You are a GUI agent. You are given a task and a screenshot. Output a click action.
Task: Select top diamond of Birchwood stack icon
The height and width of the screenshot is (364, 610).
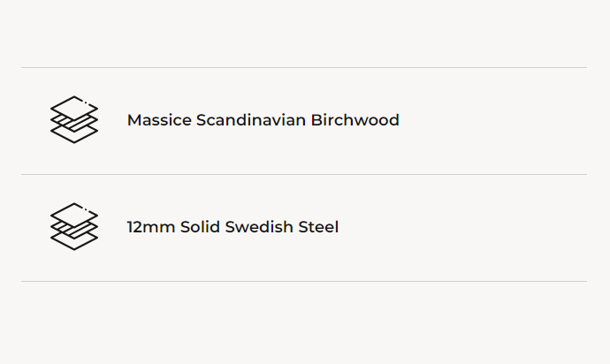pos(74,105)
